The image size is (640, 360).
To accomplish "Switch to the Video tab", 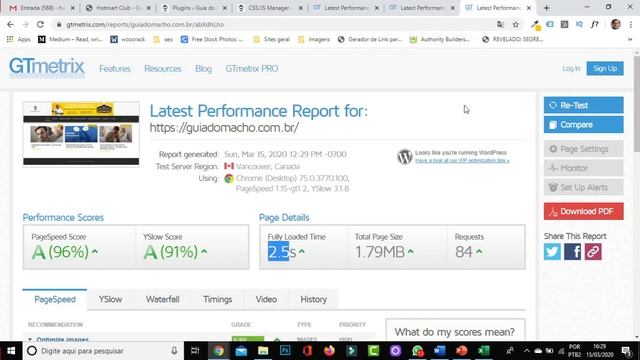I will coord(266,299).
